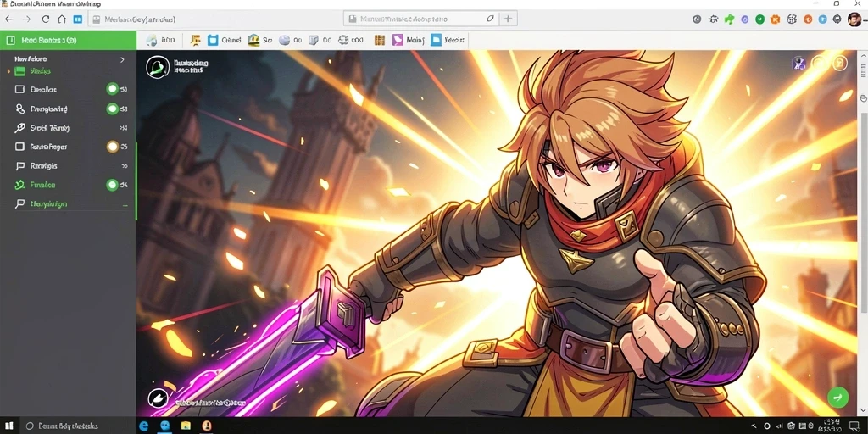Click the browser forward arrow

pyautogui.click(x=26, y=19)
